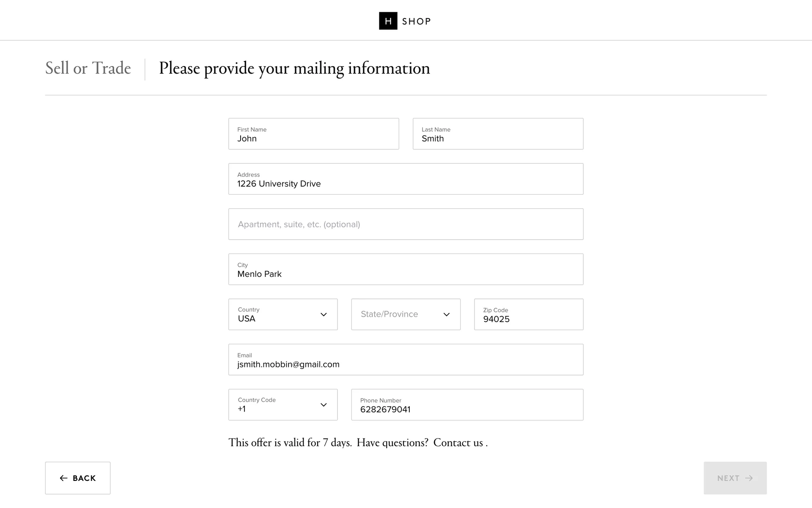Click the City field with Menlo Park
The image size is (812, 508).
(406, 269)
